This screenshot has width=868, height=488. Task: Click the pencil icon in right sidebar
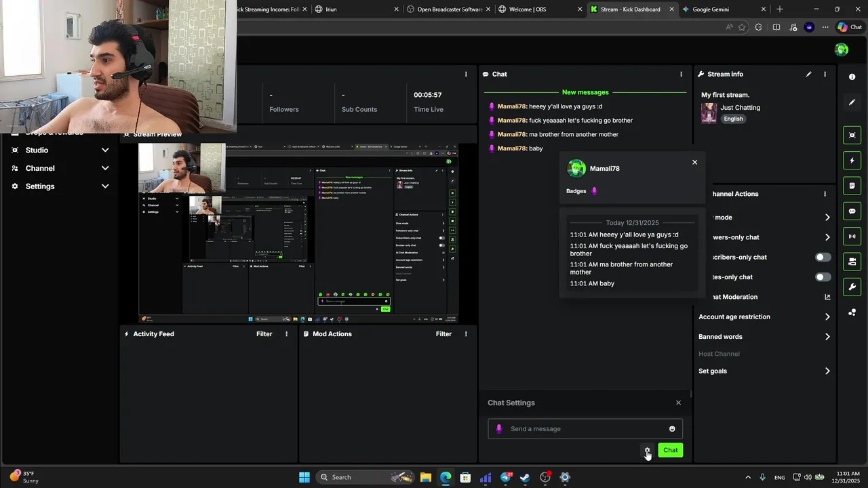852,102
